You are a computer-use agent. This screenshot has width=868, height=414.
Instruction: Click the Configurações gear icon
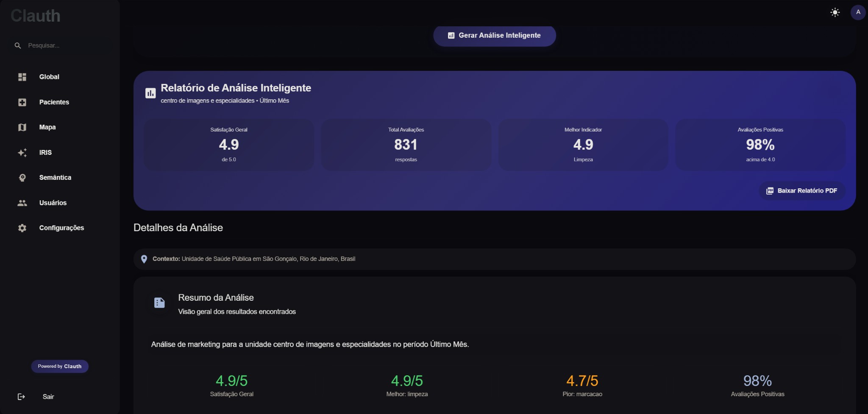(x=22, y=228)
